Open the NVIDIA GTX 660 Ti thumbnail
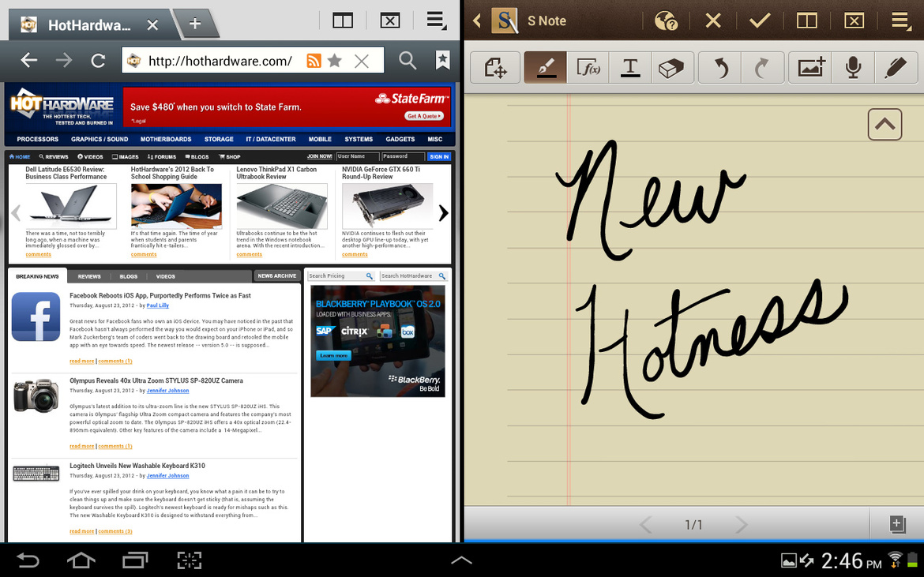Screen dimensions: 924x577 [388, 206]
